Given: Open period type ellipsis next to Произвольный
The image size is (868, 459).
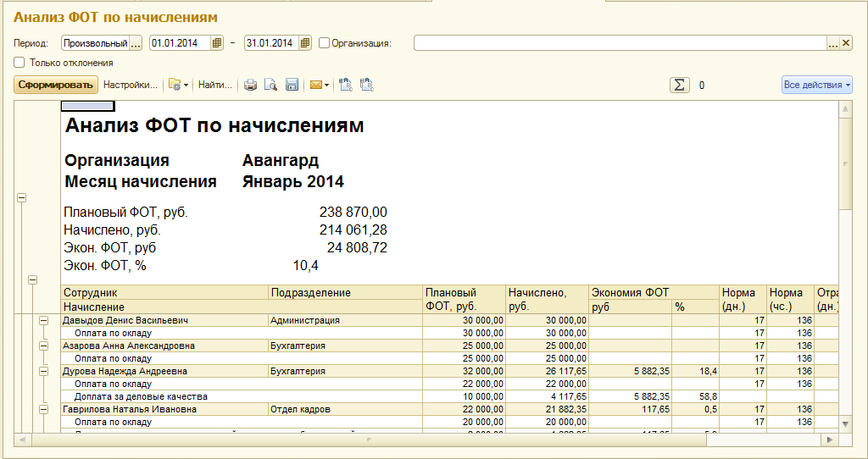Looking at the screenshot, I should [x=136, y=42].
